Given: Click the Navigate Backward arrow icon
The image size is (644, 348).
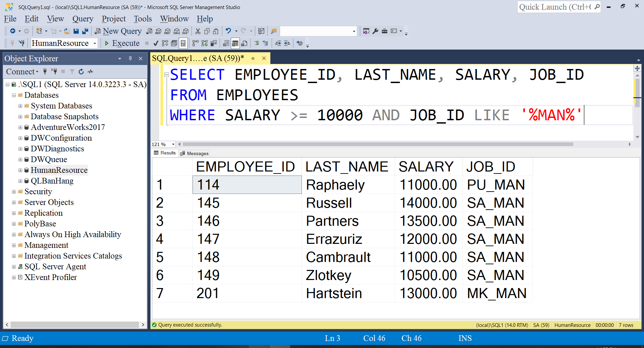Looking at the screenshot, I should pyautogui.click(x=13, y=31).
